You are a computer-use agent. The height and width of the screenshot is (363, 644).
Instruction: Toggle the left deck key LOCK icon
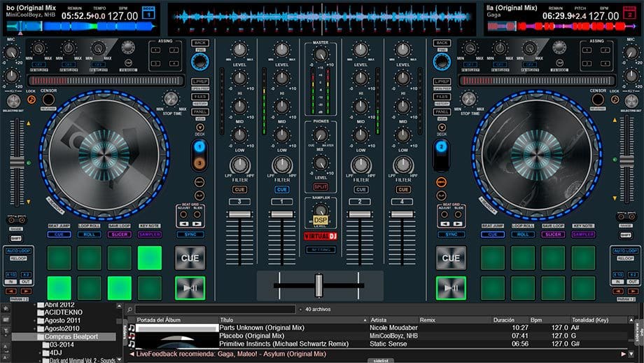coord(31,100)
